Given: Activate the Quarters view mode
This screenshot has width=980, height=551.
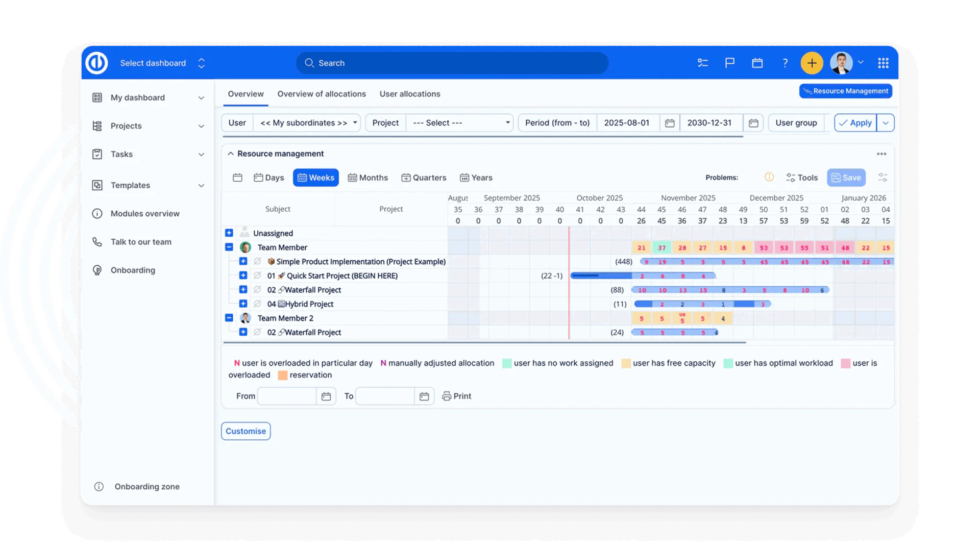Looking at the screenshot, I should 424,177.
